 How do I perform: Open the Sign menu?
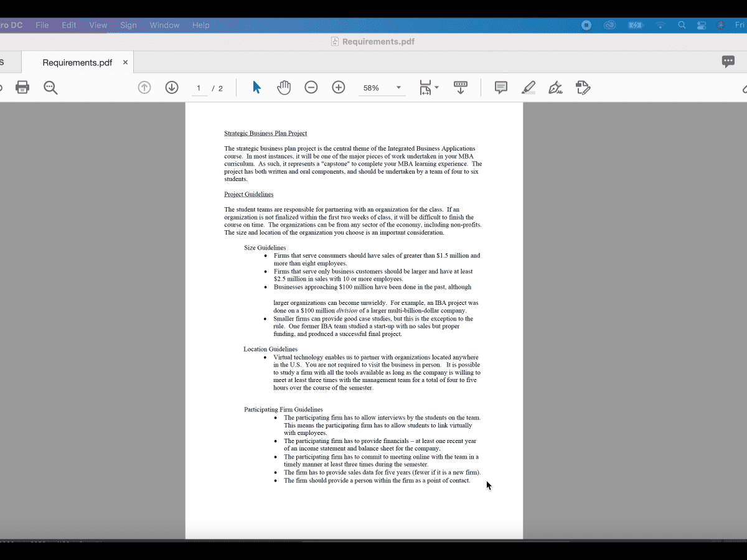[x=128, y=25]
